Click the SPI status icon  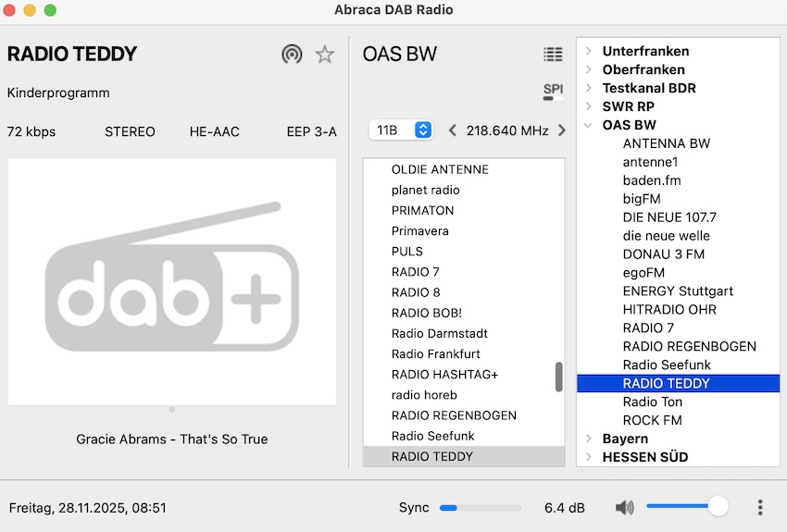553,91
